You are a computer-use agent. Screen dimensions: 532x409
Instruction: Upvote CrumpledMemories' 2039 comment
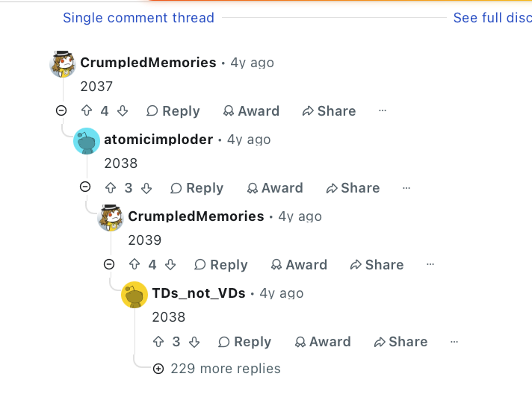(134, 264)
